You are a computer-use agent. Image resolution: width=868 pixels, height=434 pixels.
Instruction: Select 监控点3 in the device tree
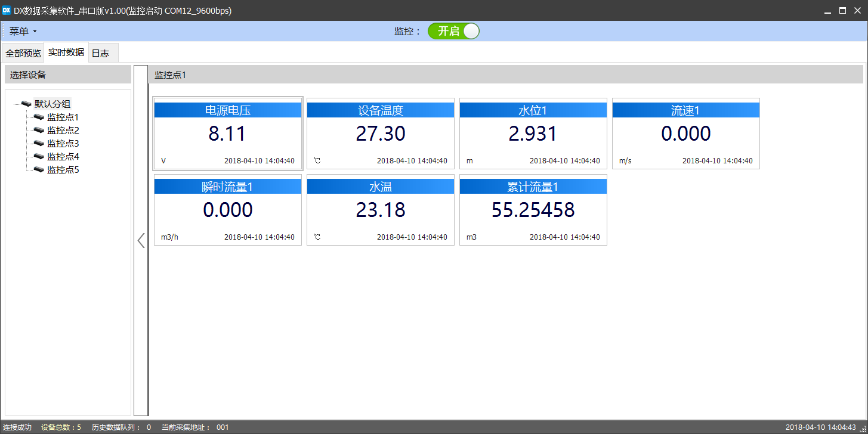point(63,143)
